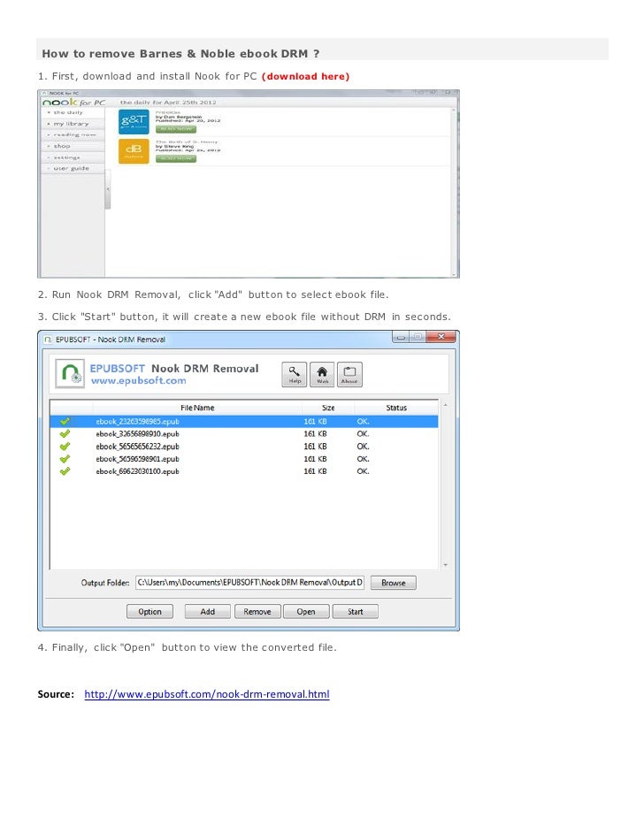This screenshot has width=644, height=833.
Task: Click the Status column header
Action: pos(396,408)
